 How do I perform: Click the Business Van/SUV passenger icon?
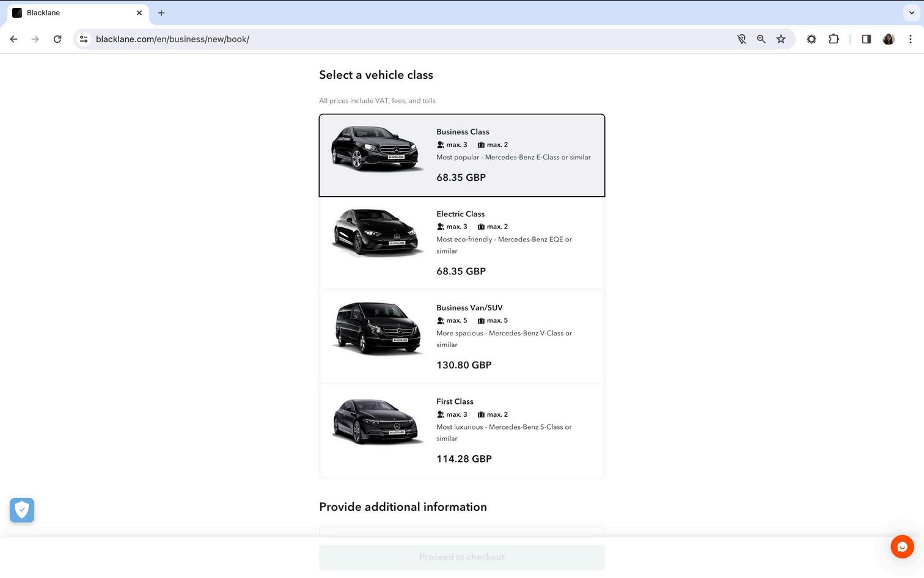point(441,321)
